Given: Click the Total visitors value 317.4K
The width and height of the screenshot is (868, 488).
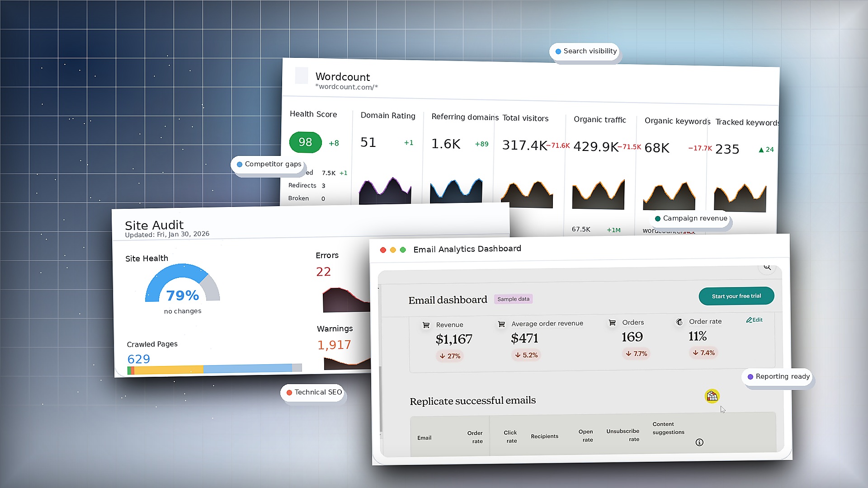Looking at the screenshot, I should pos(524,145).
